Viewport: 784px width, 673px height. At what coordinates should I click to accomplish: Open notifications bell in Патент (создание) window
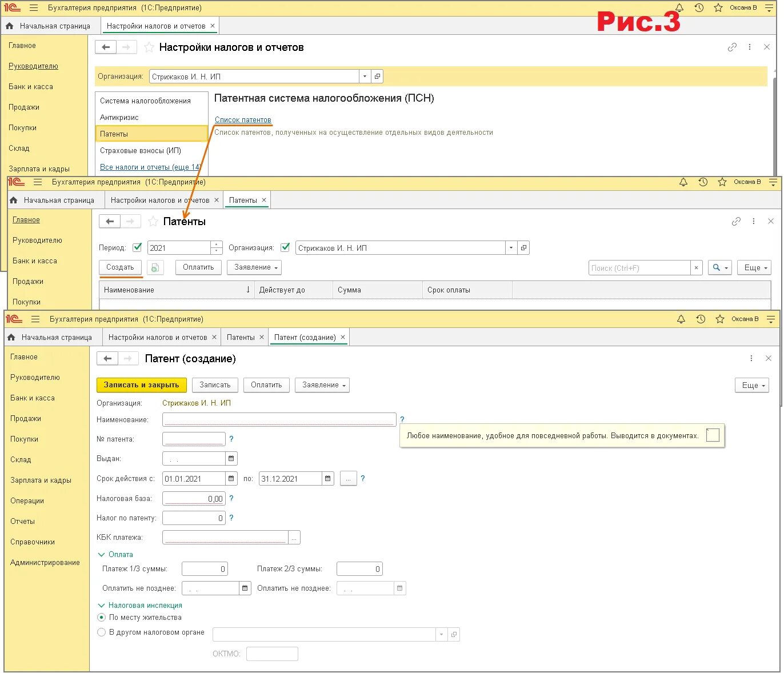click(x=681, y=319)
